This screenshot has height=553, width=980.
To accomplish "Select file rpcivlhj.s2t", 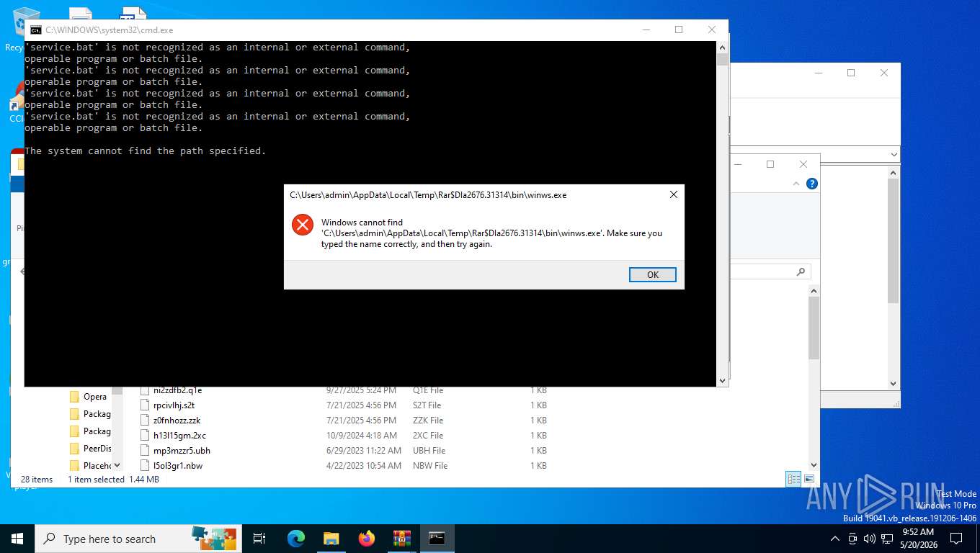I will pos(174,405).
